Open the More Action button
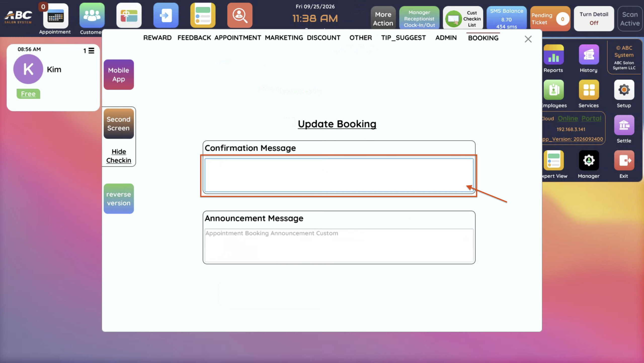 tap(383, 18)
